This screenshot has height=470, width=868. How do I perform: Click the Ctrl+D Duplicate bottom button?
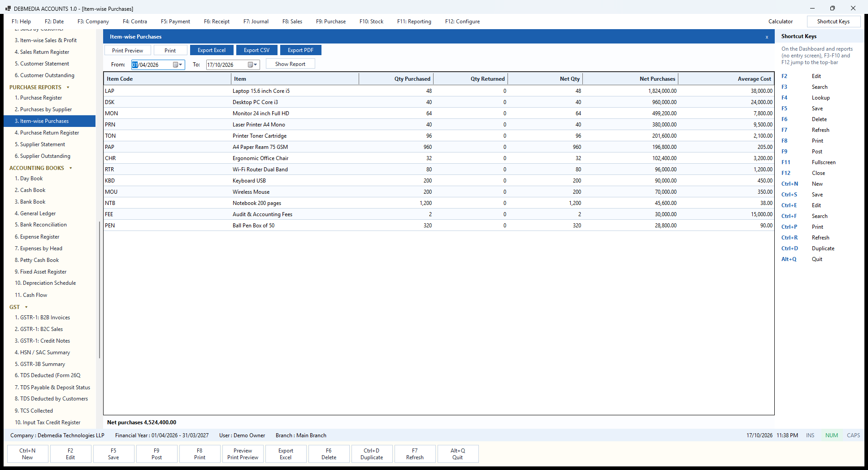point(372,454)
